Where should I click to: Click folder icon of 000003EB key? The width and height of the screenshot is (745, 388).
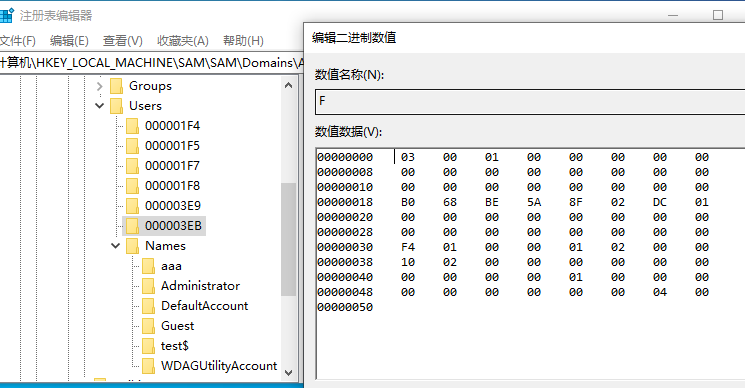(x=133, y=226)
